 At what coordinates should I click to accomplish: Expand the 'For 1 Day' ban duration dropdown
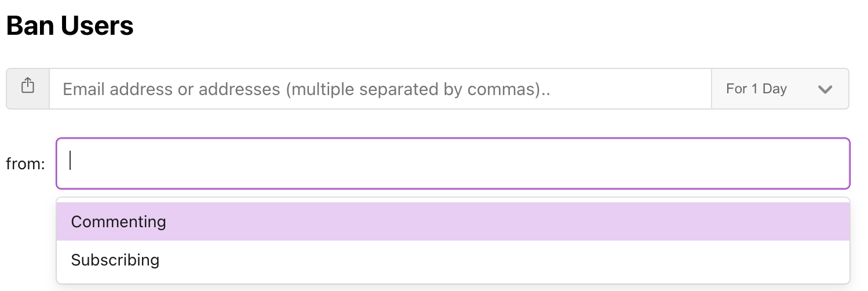click(x=780, y=89)
